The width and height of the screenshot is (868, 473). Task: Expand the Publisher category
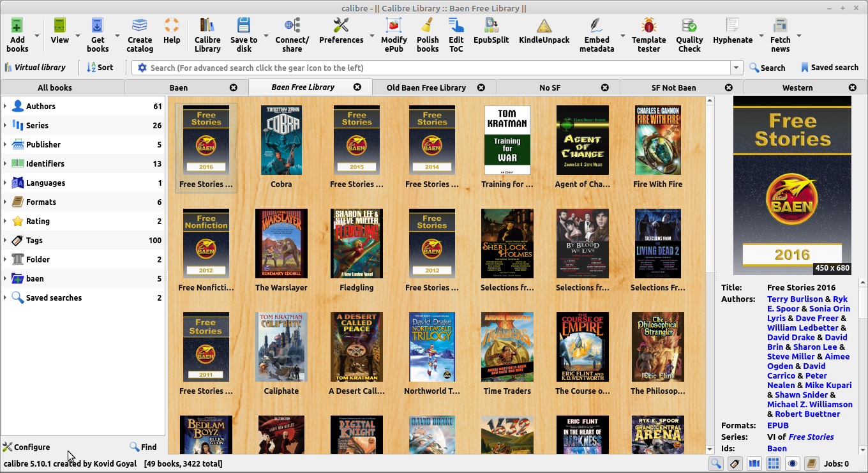coord(5,144)
